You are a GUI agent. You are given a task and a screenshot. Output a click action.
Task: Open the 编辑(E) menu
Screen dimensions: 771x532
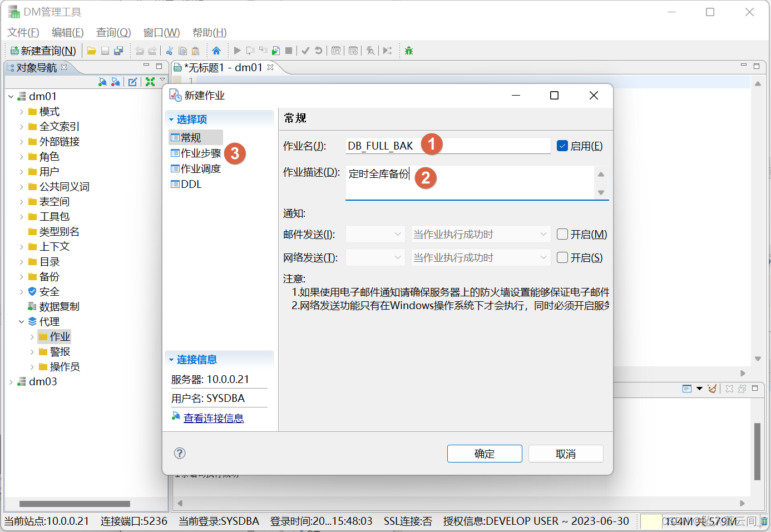(x=68, y=32)
